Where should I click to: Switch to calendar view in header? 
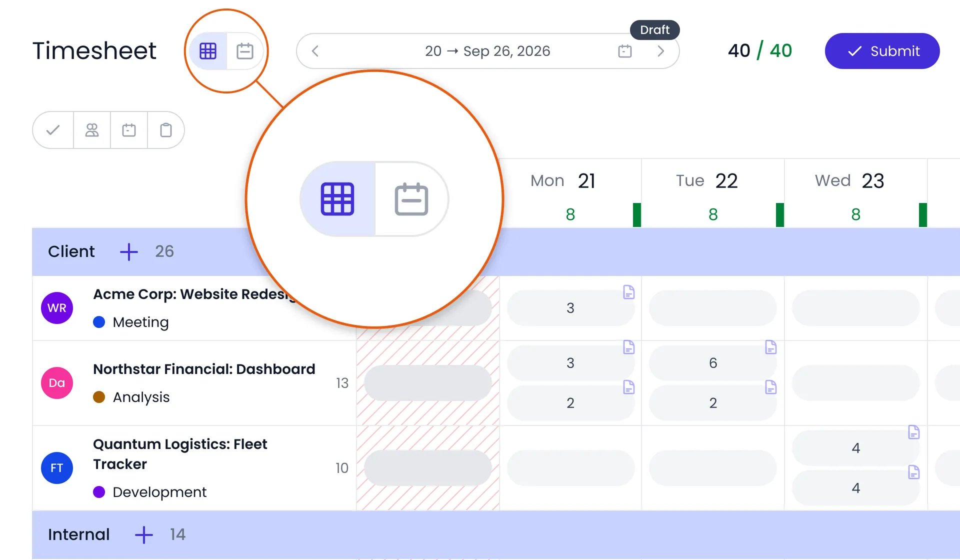(x=245, y=51)
